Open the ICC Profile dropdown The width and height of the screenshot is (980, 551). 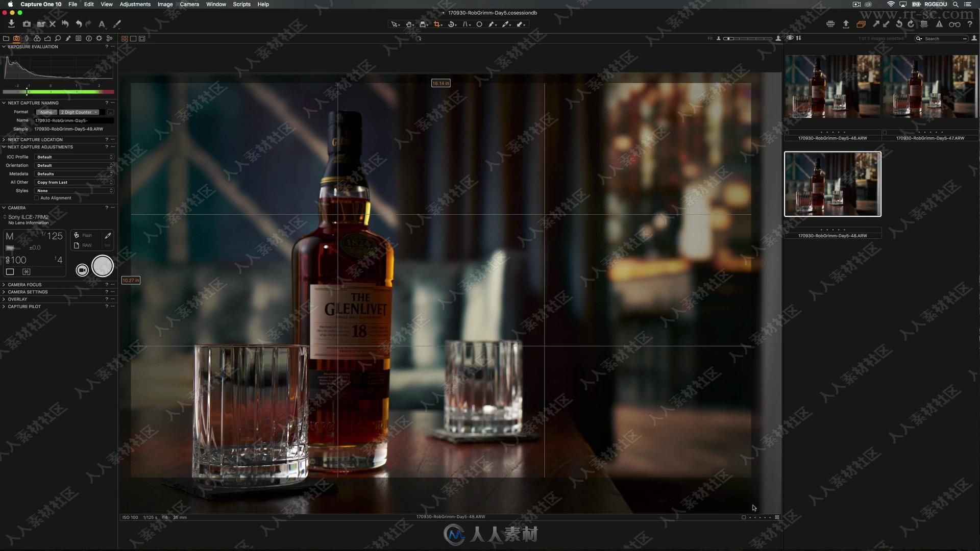point(74,157)
